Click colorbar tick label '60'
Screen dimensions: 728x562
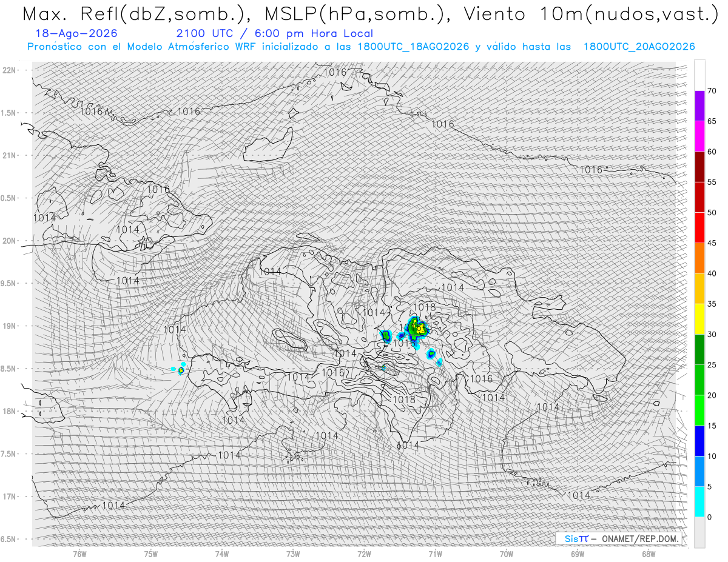(x=712, y=152)
